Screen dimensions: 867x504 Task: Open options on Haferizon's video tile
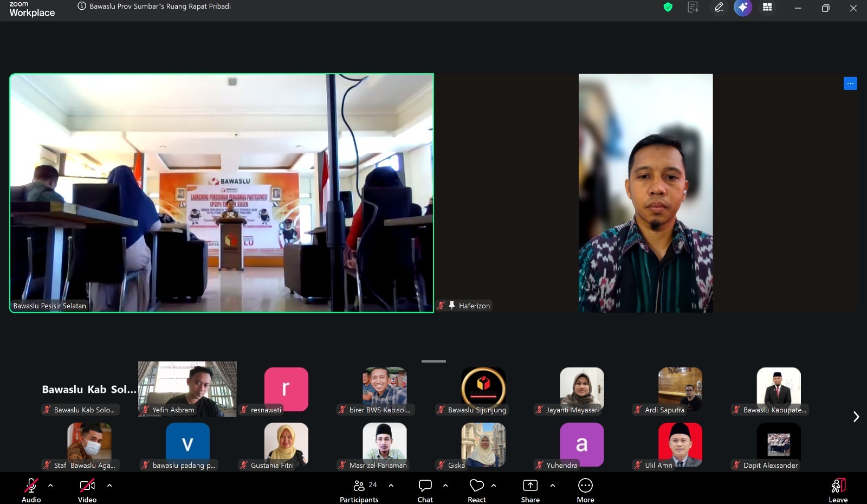coord(850,83)
